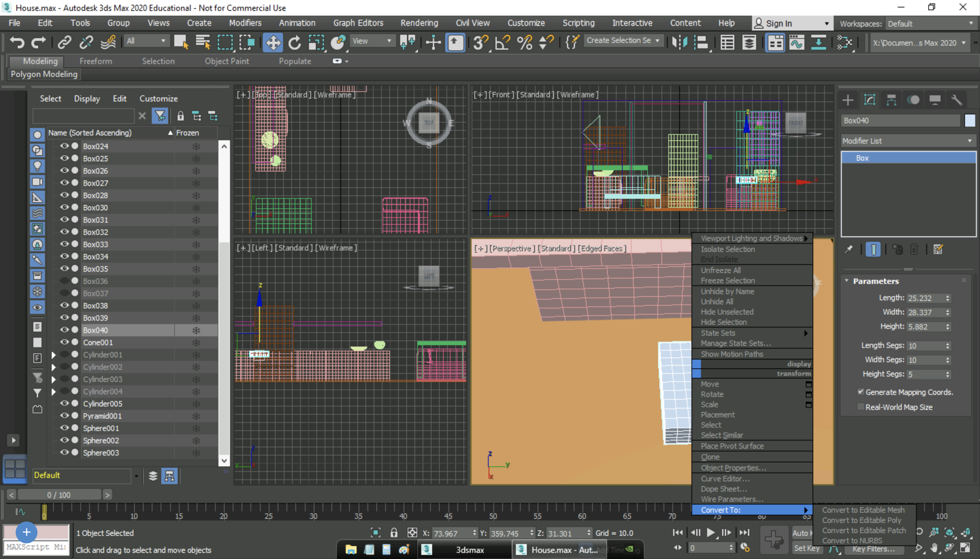Open the Motion tab in command panel

click(913, 100)
